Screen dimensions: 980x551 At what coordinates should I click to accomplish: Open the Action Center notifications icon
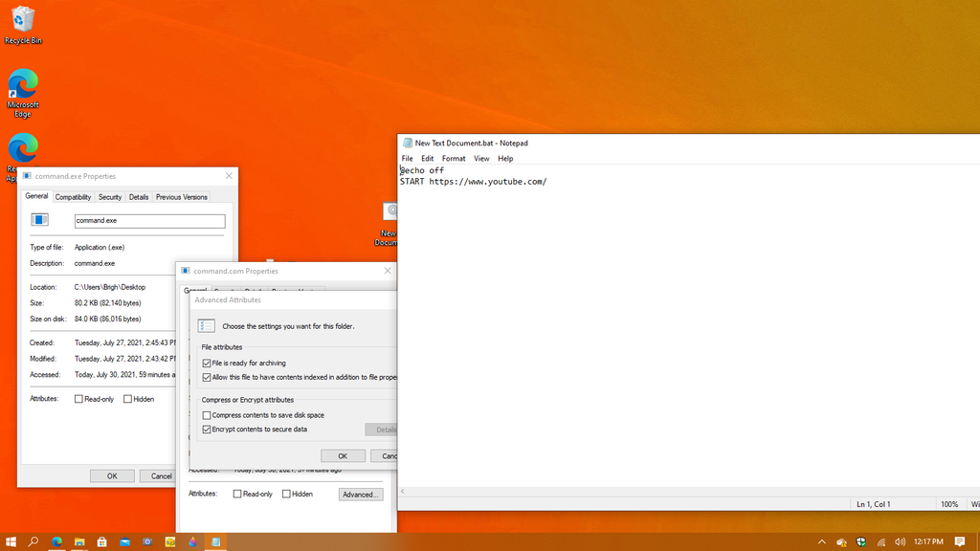(x=960, y=541)
